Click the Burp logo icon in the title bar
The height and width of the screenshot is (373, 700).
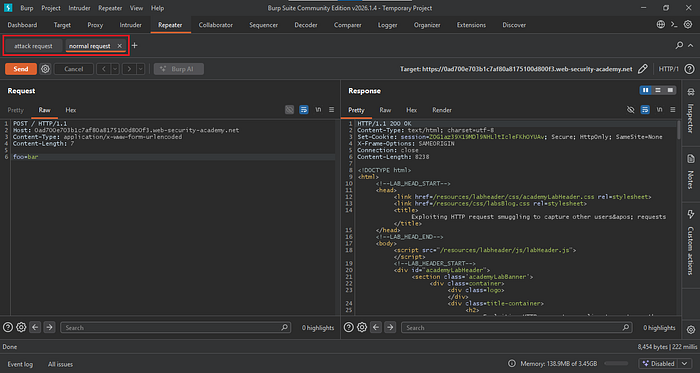coord(8,8)
